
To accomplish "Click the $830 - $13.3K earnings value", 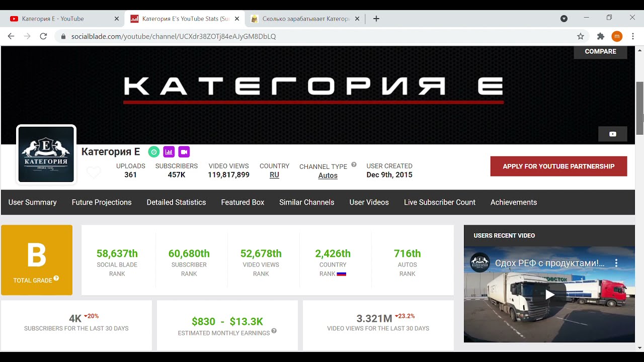I will click(227, 321).
